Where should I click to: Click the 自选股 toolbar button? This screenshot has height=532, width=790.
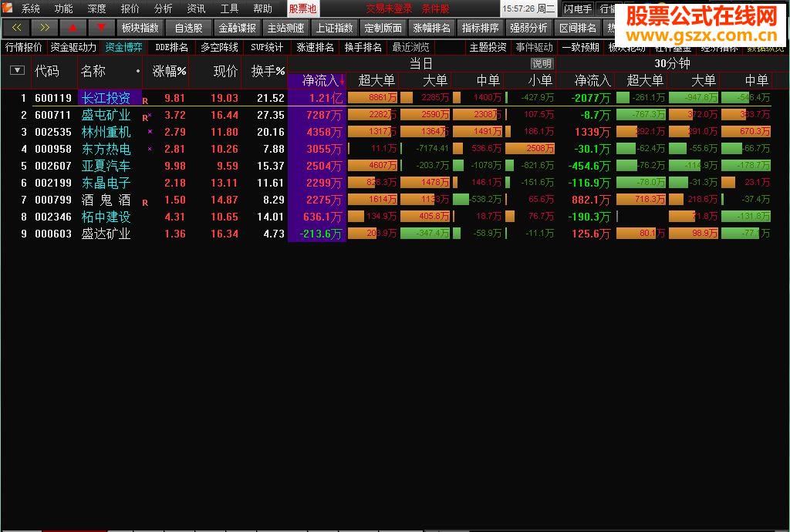[x=188, y=28]
